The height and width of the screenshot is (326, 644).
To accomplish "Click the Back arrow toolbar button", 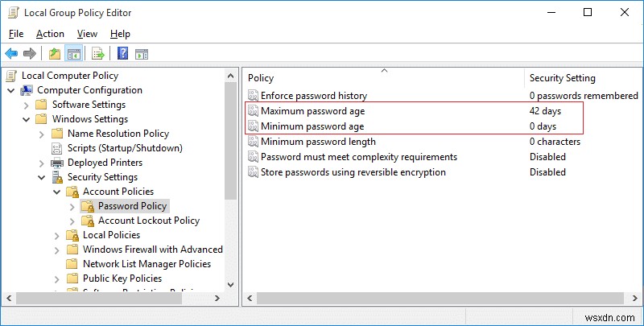I will click(11, 54).
